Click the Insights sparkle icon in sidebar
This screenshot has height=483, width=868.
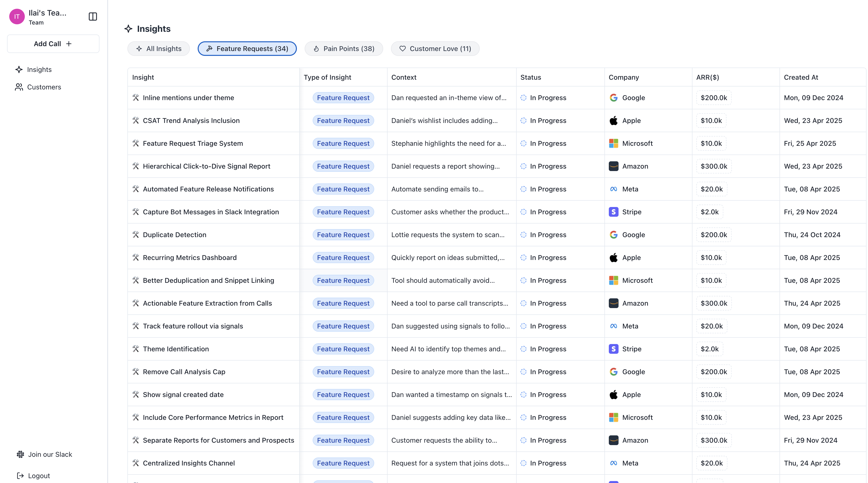[x=19, y=69]
